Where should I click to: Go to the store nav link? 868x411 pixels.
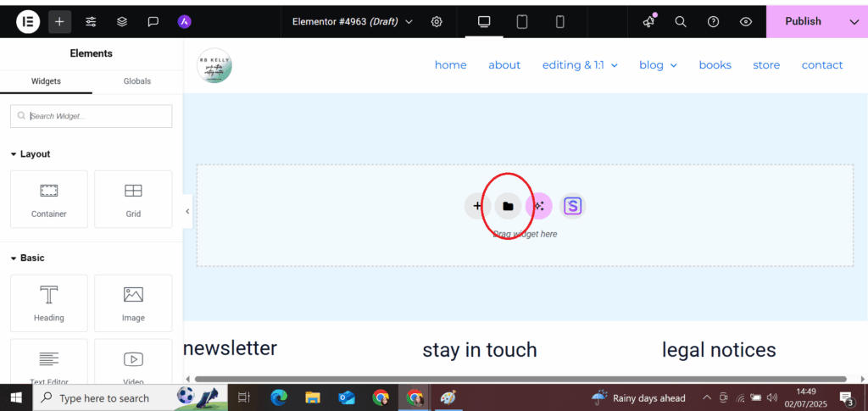766,65
